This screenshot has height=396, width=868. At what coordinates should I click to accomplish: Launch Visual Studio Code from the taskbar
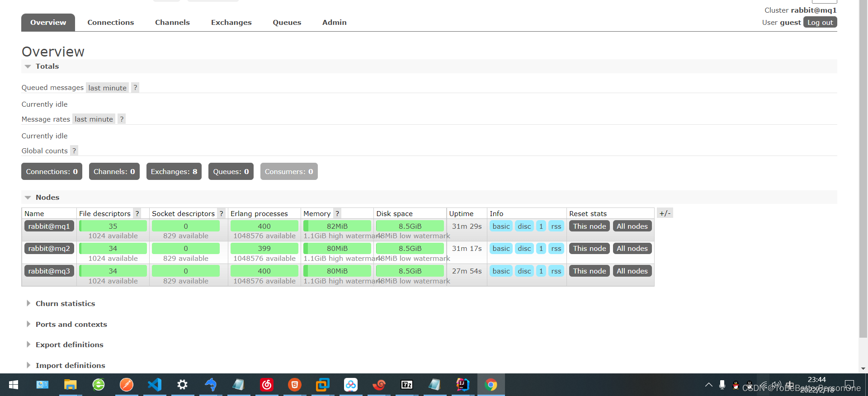coord(155,385)
